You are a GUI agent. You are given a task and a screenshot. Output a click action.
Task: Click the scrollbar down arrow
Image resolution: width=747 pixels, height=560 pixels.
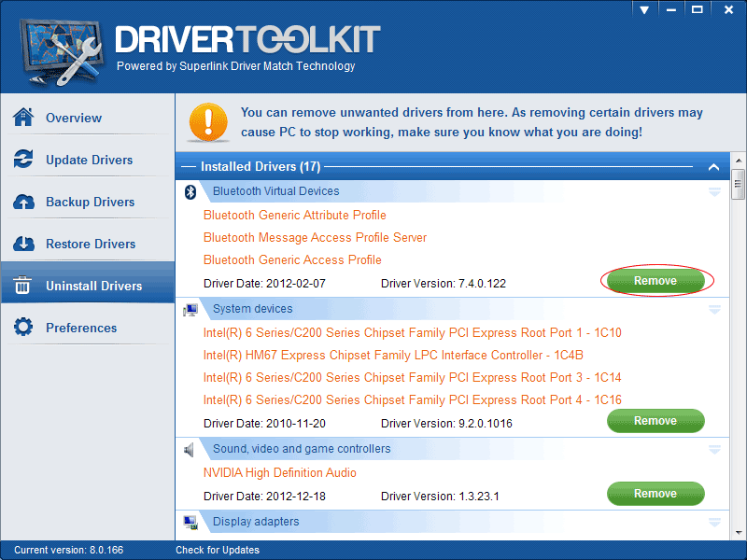click(x=739, y=532)
